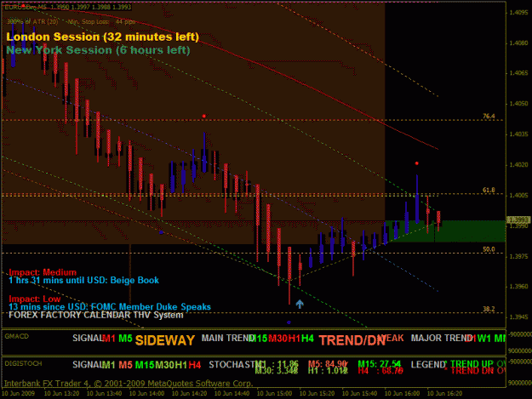Image resolution: width=532 pixels, height=399 pixels.
Task: Click the 1.3945 price on the scale
Action: [x=518, y=317]
